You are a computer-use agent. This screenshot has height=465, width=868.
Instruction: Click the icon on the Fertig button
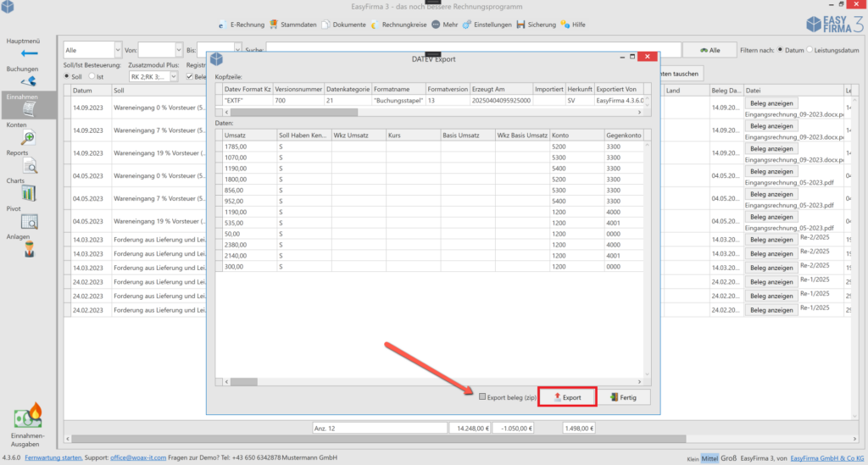pyautogui.click(x=614, y=397)
